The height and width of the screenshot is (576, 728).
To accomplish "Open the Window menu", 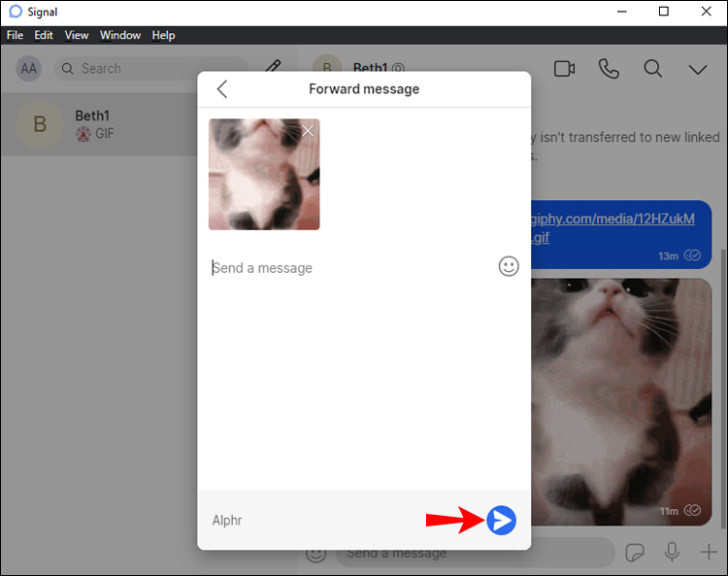I will [x=120, y=35].
